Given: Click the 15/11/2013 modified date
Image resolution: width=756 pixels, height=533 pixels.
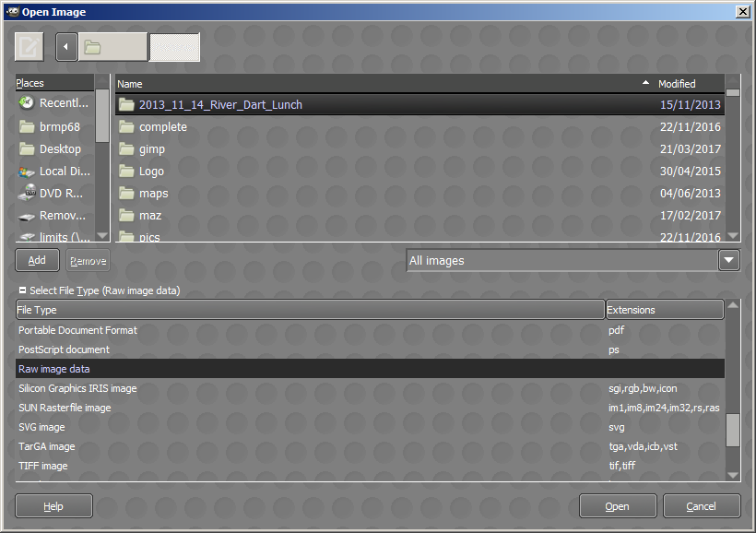Looking at the screenshot, I should tap(690, 105).
